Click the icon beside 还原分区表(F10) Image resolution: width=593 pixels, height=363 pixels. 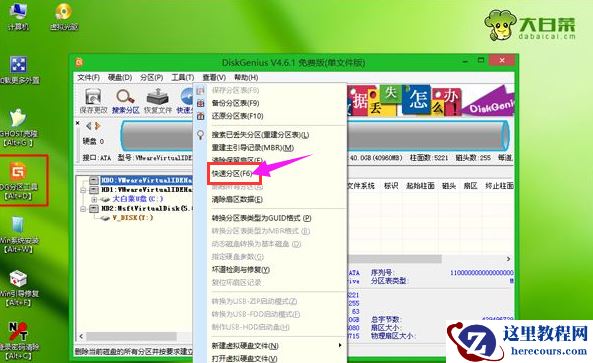point(200,116)
